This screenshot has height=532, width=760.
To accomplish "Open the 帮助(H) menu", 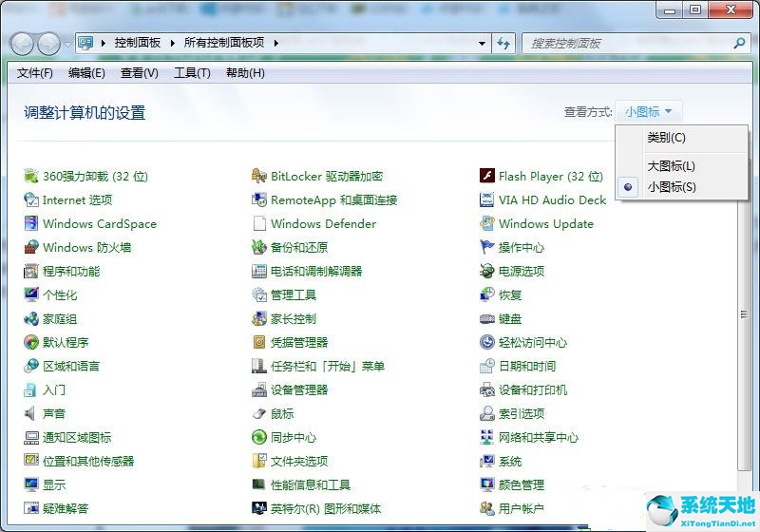I will click(245, 73).
